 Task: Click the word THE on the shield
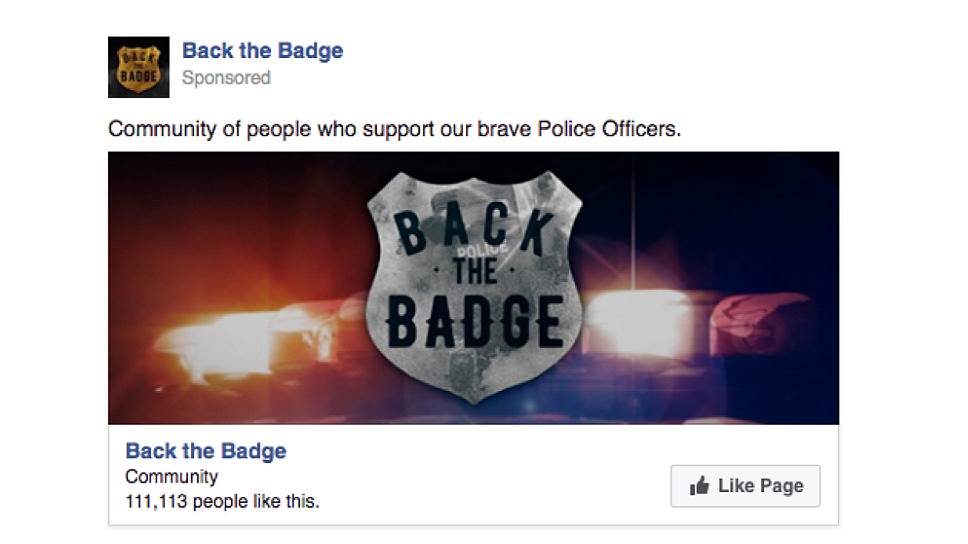[475, 273]
